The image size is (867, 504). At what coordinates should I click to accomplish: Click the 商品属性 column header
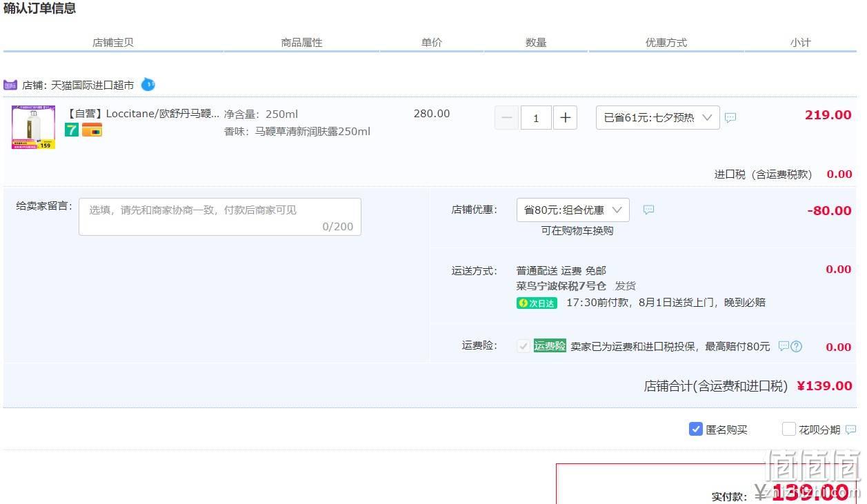[301, 43]
